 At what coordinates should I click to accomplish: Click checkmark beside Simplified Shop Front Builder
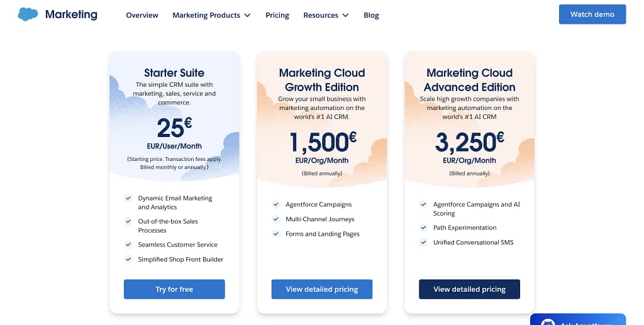point(128,260)
